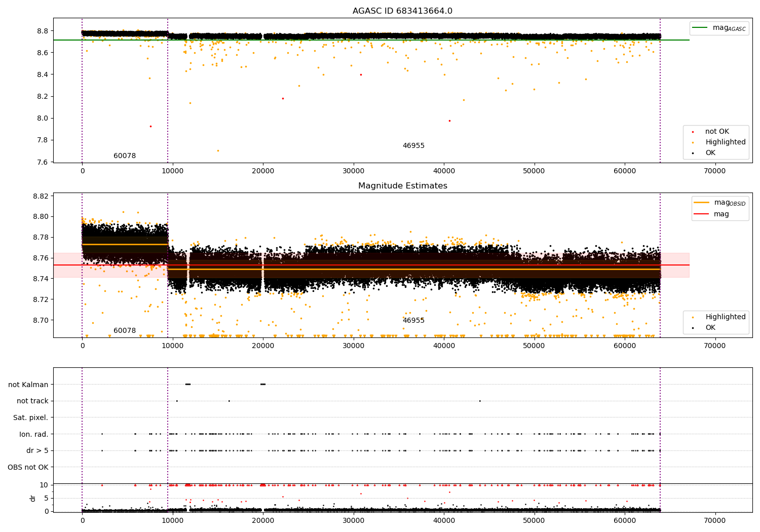Click '46955' label in Magnitude Estimates plot
The height and width of the screenshot is (532, 760).
pos(413,320)
